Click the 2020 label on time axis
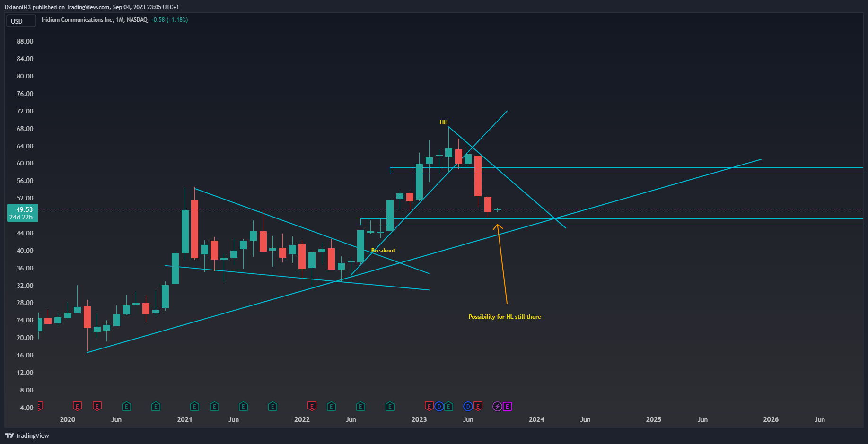 tap(68, 419)
